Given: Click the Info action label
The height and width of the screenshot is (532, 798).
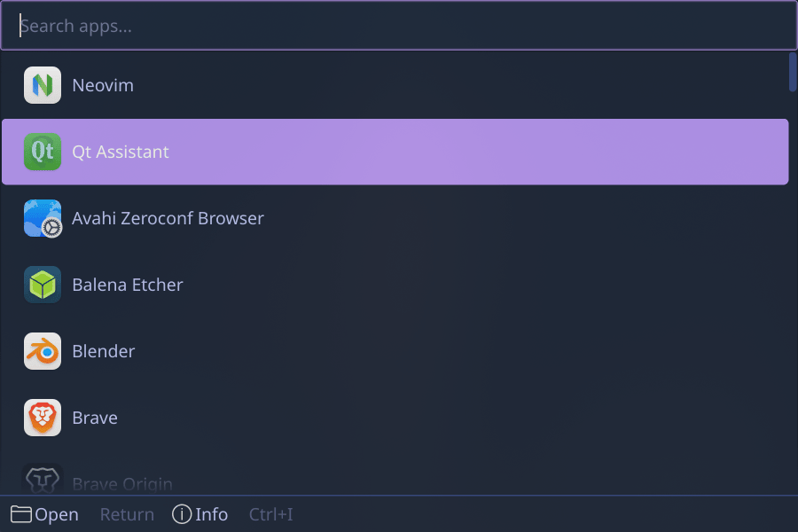Looking at the screenshot, I should point(211,514).
